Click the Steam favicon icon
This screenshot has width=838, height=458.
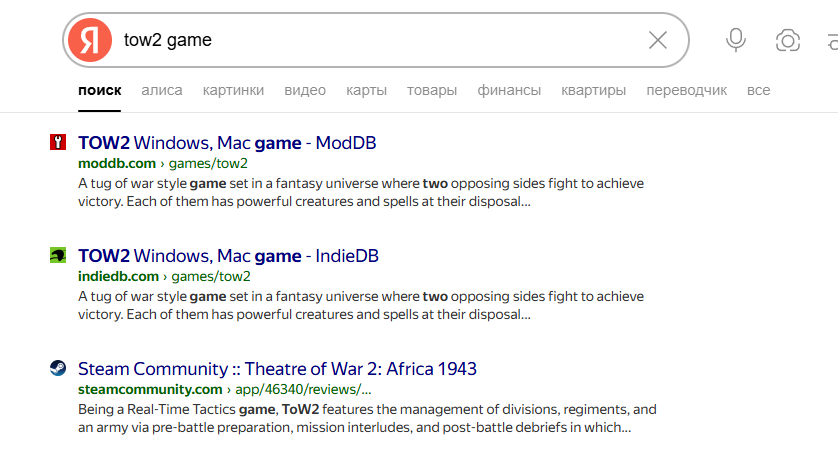(x=58, y=368)
